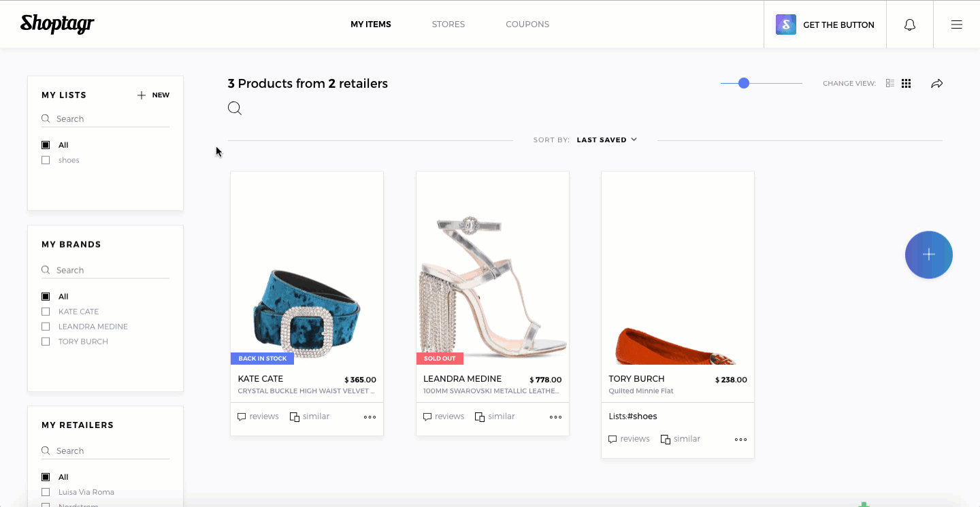Screen dimensions: 980x507
Task: Go to Stores tab
Action: coord(448,24)
